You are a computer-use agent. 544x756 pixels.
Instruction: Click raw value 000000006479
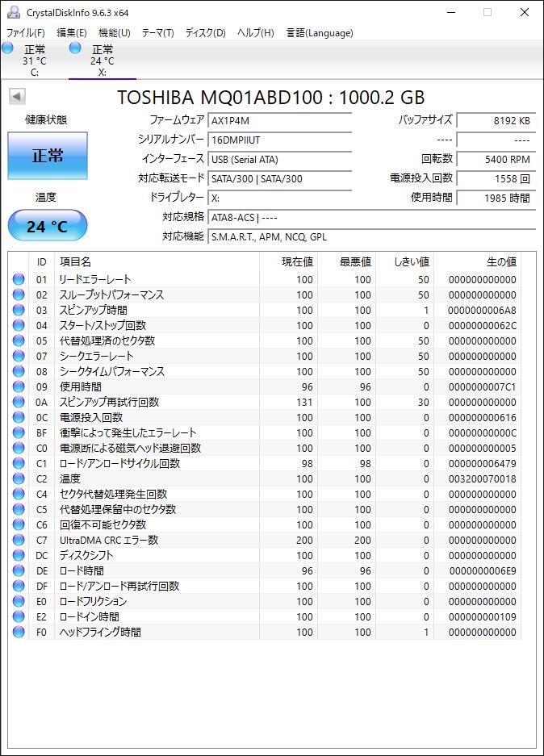click(x=482, y=463)
